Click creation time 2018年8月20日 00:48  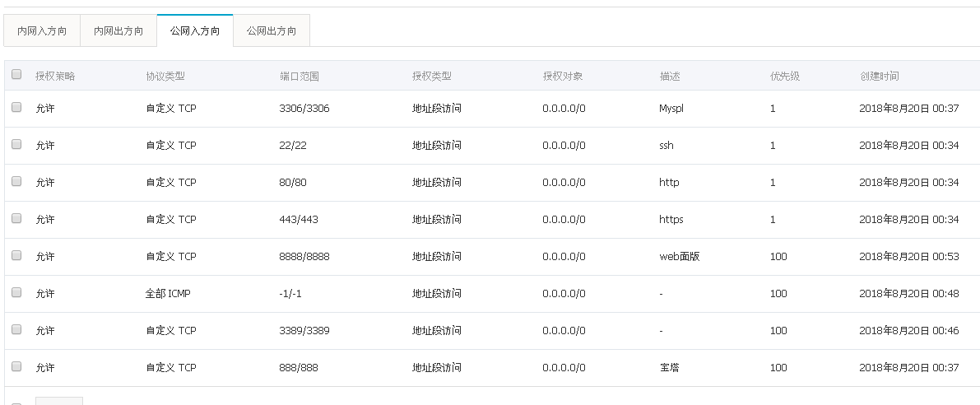click(x=908, y=293)
